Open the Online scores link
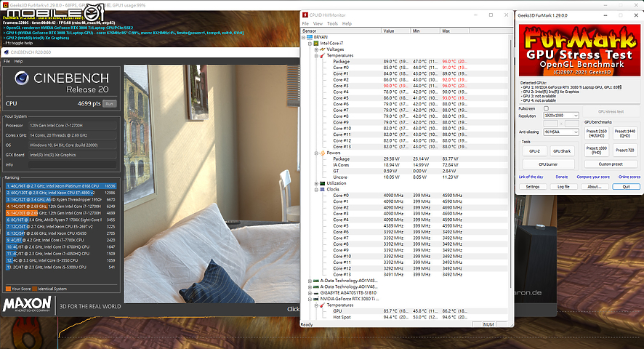The image size is (644, 349). click(629, 177)
